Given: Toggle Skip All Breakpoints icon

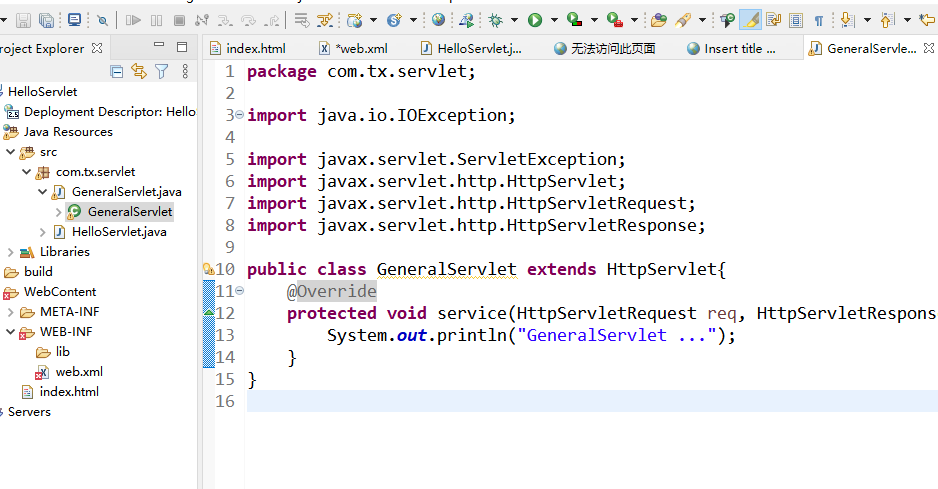Looking at the screenshot, I should click(103, 21).
